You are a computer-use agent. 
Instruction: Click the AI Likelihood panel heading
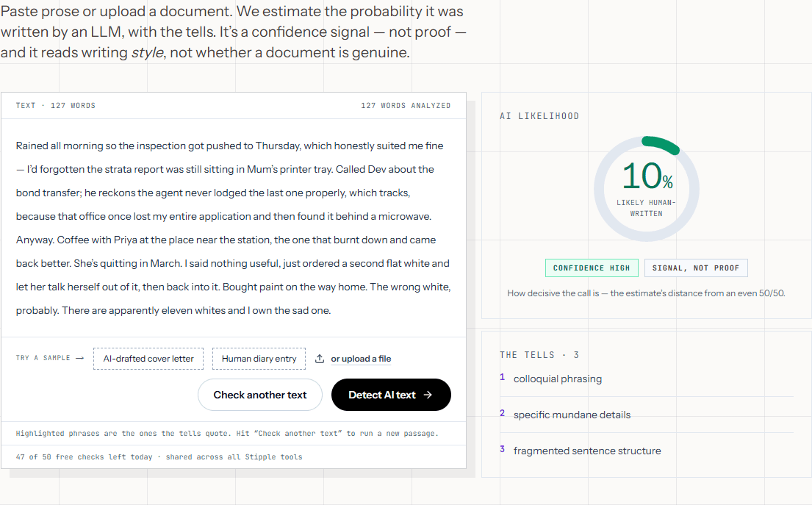point(539,116)
